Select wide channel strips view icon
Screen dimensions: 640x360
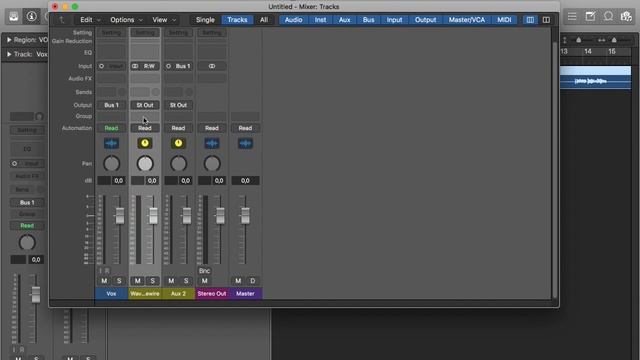point(546,20)
